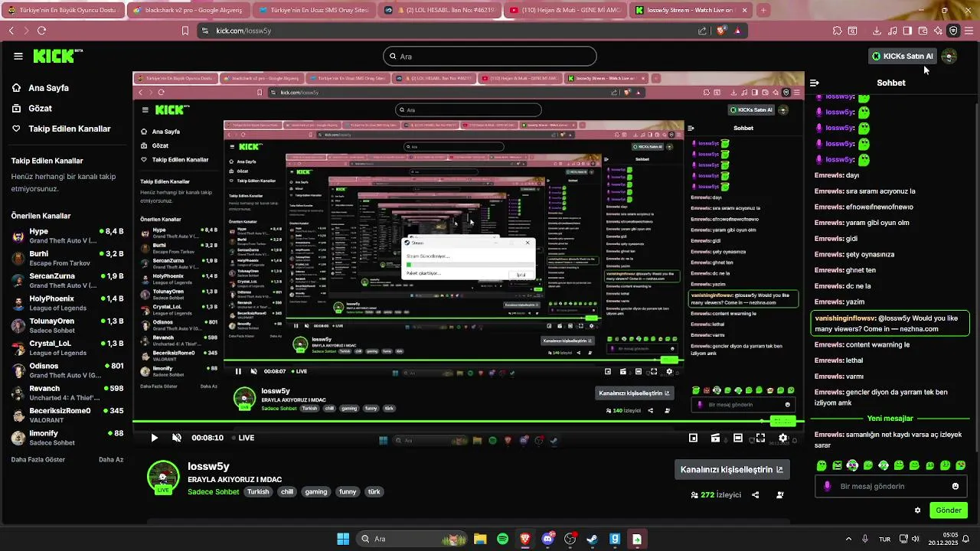The height and width of the screenshot is (551, 980).
Task: Open a new browser tab with plus
Action: [763, 10]
